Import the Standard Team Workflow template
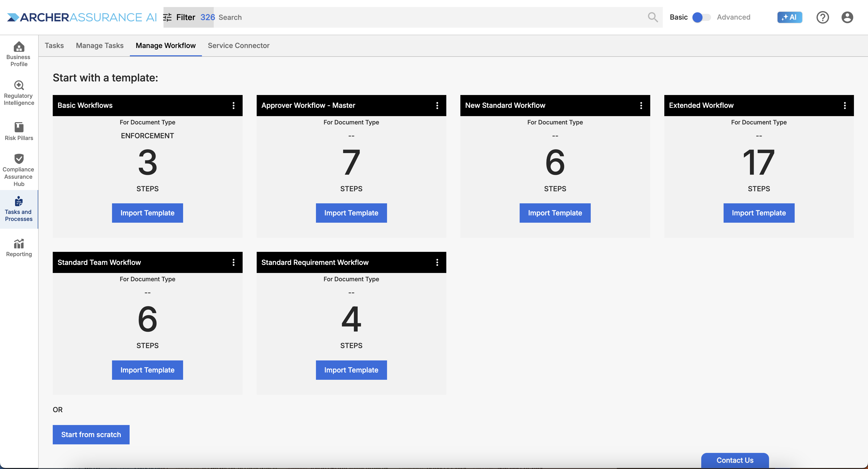868x469 pixels. tap(147, 370)
